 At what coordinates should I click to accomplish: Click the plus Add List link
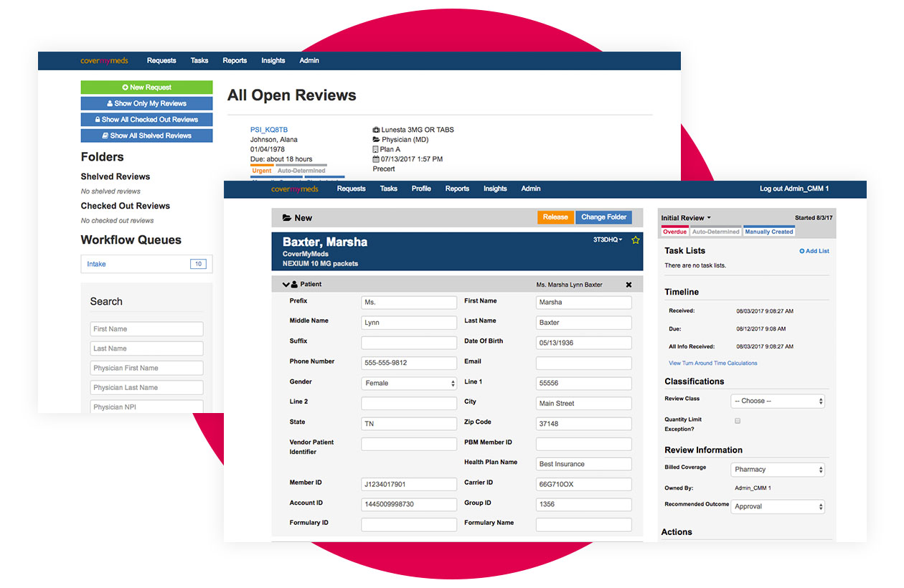click(814, 251)
